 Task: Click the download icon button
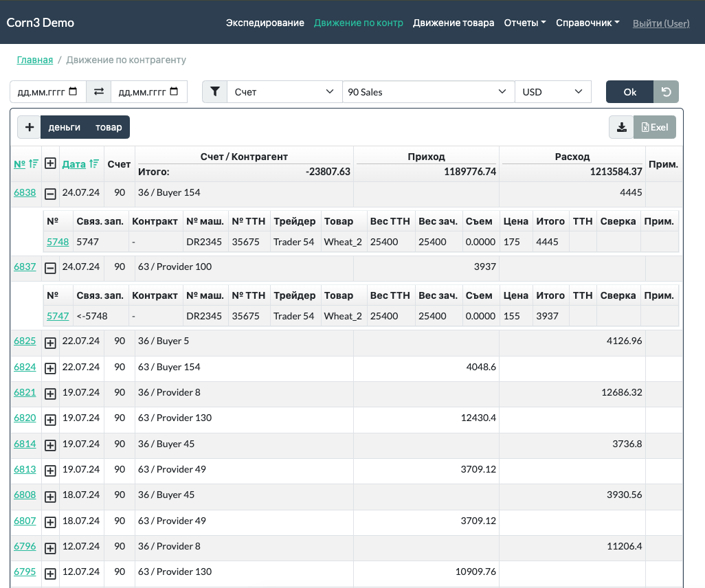point(621,127)
